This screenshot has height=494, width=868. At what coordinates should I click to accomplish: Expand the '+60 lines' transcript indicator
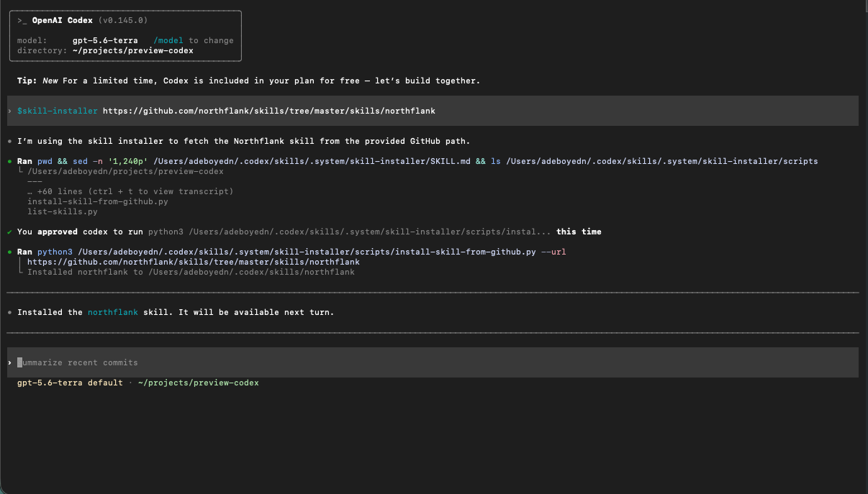point(130,191)
